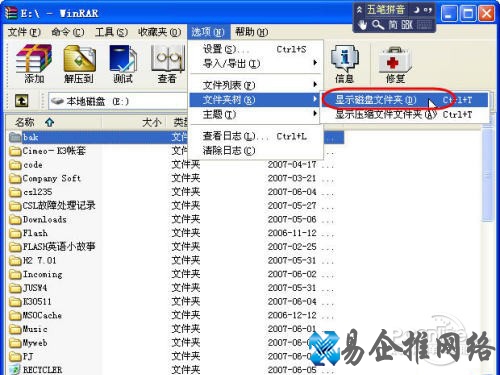Open the Favorites (收藏夹) menu
Screen dimensions: 500x375
(159, 32)
